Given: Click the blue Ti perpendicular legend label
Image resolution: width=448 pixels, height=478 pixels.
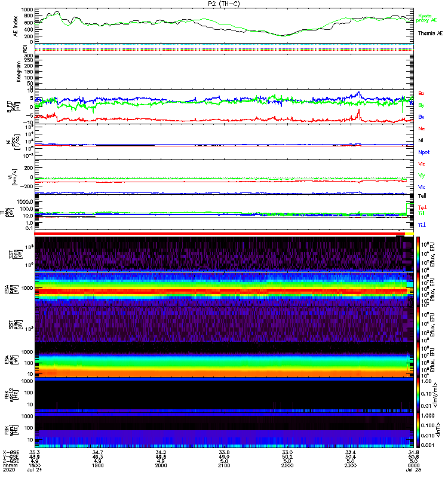Looking at the screenshot, I should coord(422,225).
